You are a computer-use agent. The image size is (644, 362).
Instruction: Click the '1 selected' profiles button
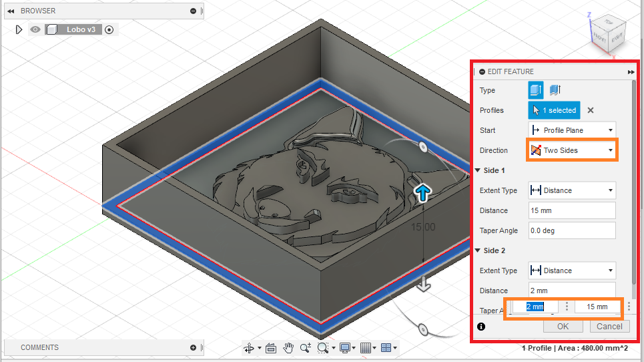tap(554, 110)
